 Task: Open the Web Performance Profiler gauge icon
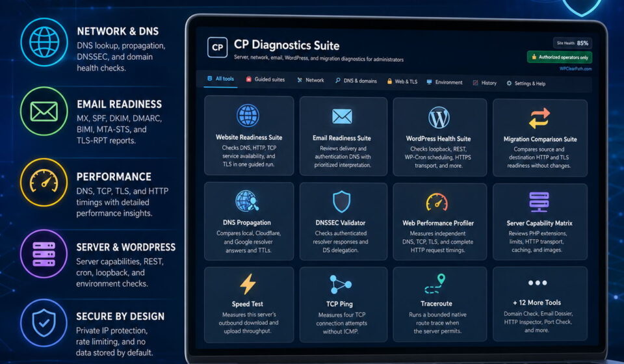[x=437, y=202]
